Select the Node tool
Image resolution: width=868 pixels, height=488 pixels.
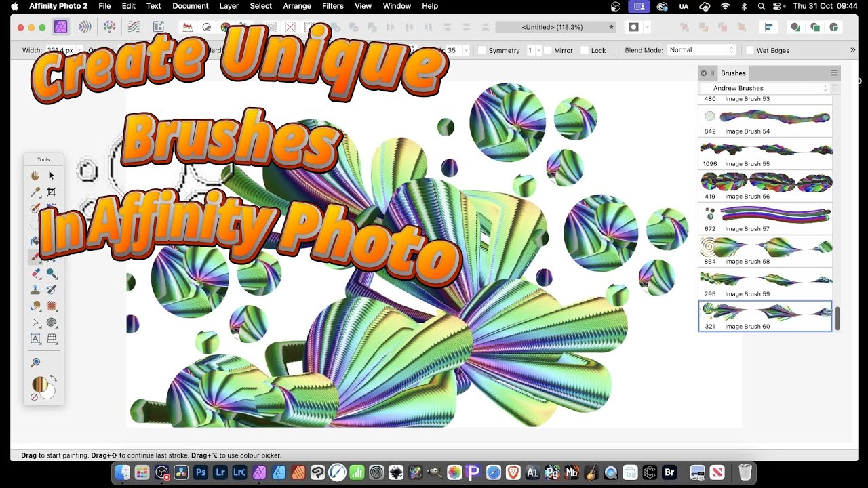tap(35, 323)
